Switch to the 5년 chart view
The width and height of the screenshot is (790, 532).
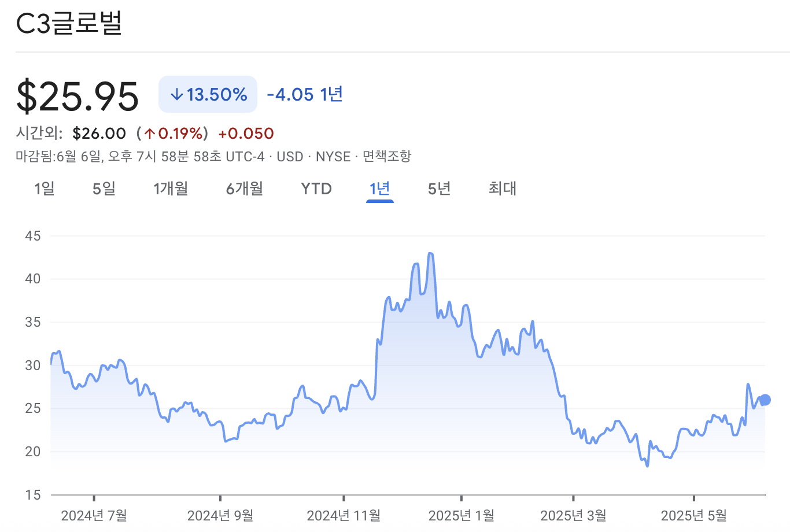(438, 189)
